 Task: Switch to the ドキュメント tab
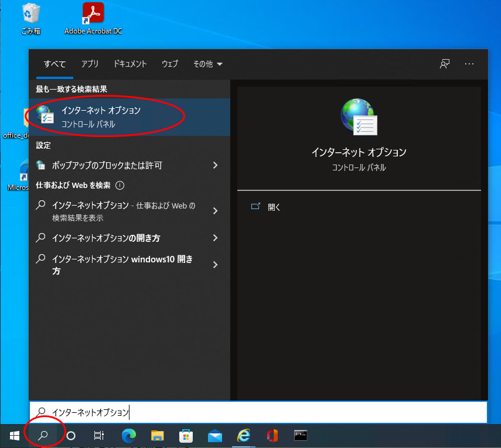130,64
